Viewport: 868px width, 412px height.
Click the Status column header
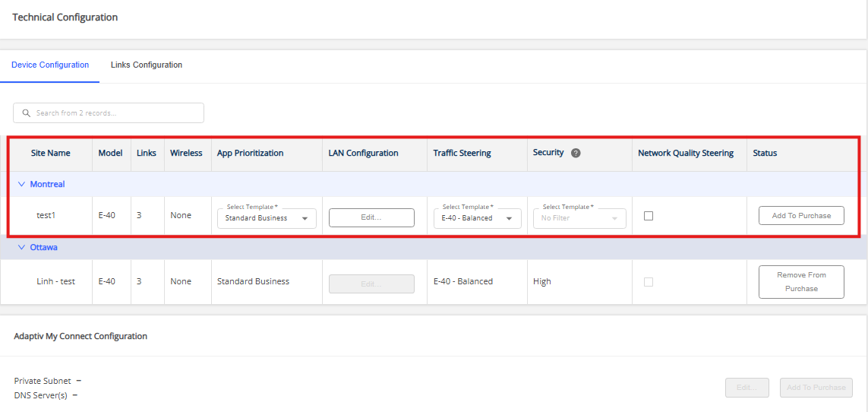point(765,154)
